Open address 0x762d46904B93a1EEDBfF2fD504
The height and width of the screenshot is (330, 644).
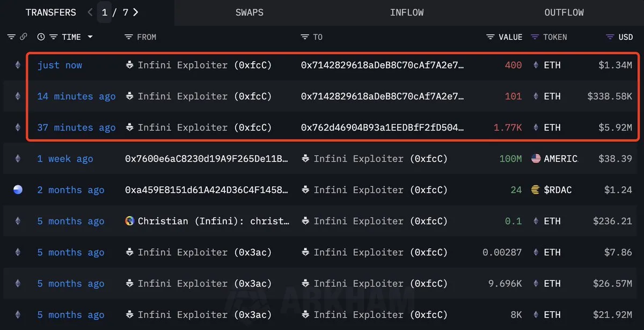[382, 127]
